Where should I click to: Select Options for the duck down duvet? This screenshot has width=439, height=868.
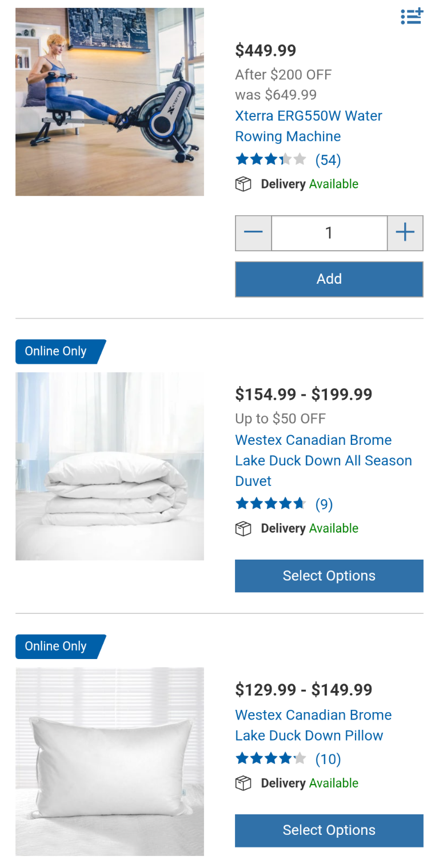(329, 576)
